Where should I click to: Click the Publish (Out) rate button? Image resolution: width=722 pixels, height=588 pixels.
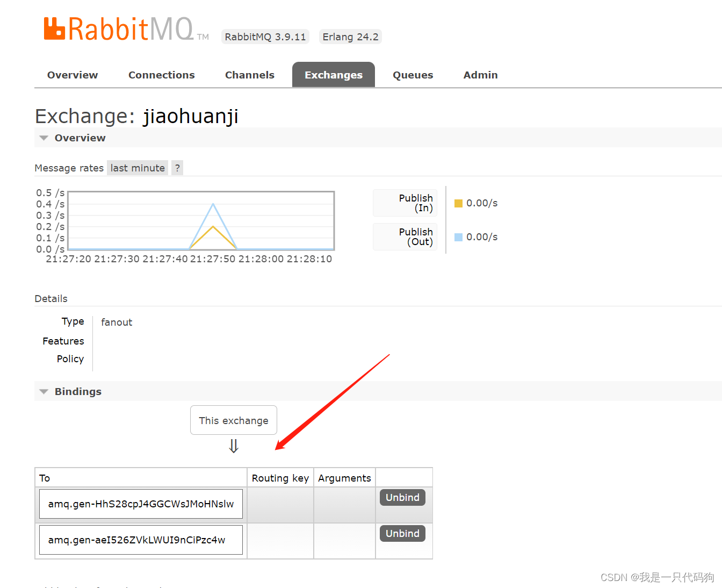tap(405, 236)
